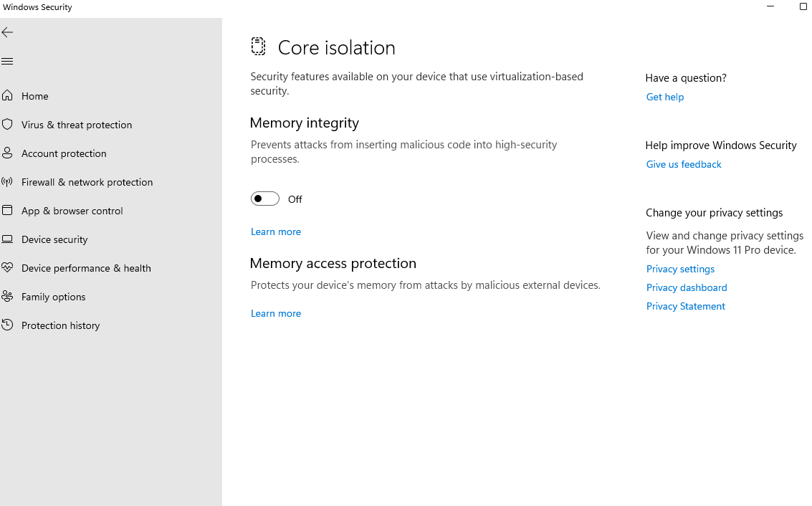Open Learn more under Memory access protection
The height and width of the screenshot is (506, 812).
[x=276, y=313]
